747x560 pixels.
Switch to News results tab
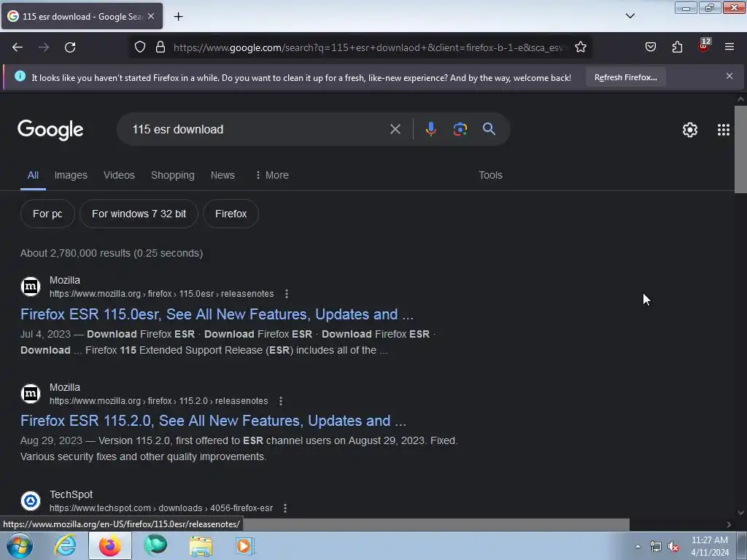(222, 175)
